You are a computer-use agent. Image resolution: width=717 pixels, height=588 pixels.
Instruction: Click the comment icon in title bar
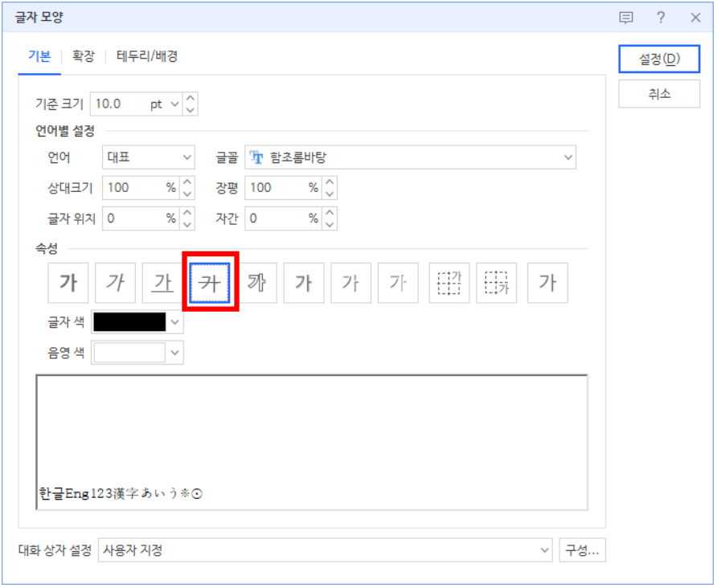coord(625,18)
